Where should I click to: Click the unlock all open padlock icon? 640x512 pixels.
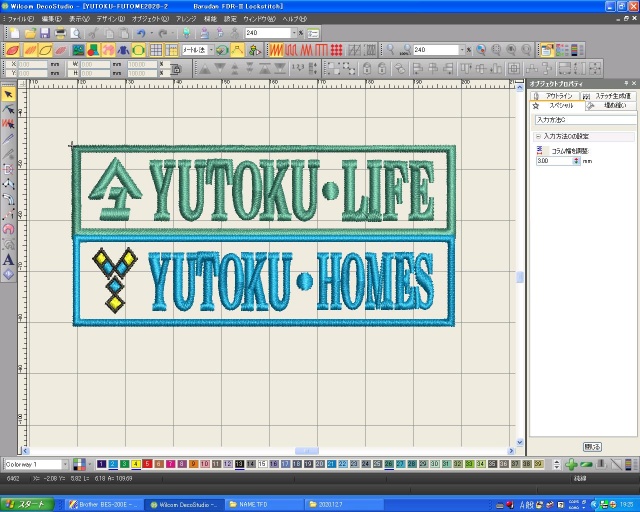[x=382, y=68]
